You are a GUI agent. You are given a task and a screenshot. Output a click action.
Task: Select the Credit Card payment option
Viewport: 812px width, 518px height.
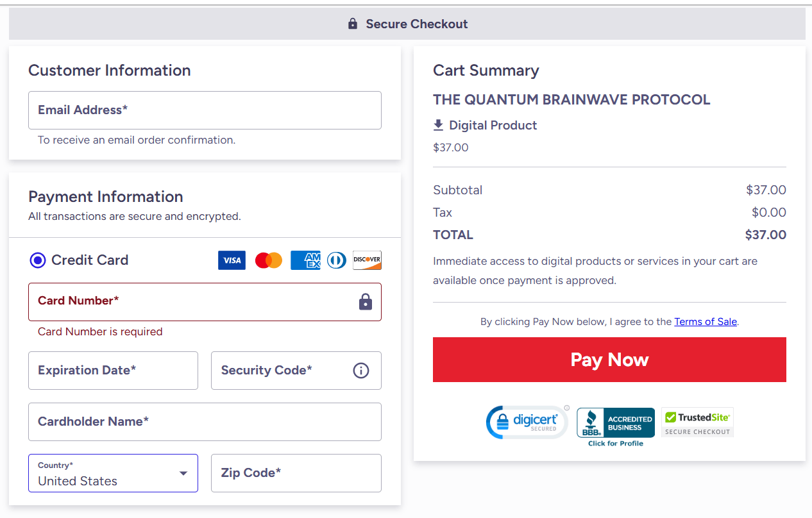[37, 260]
